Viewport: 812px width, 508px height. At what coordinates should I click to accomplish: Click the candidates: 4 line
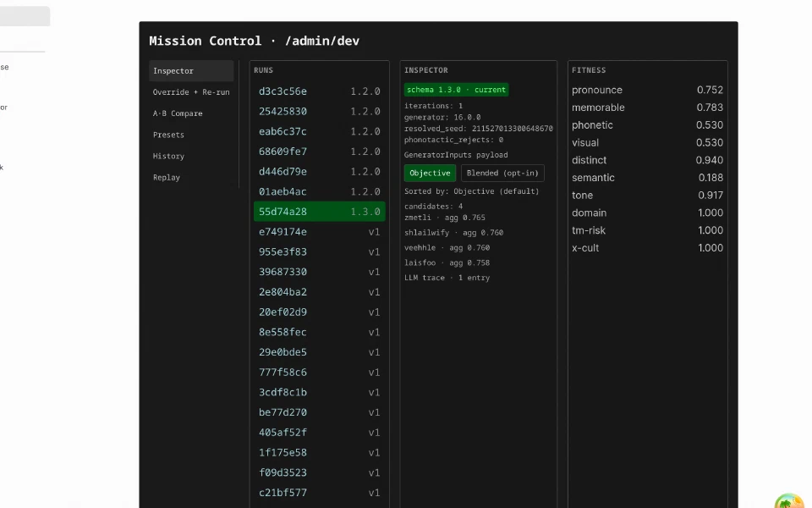click(x=433, y=207)
